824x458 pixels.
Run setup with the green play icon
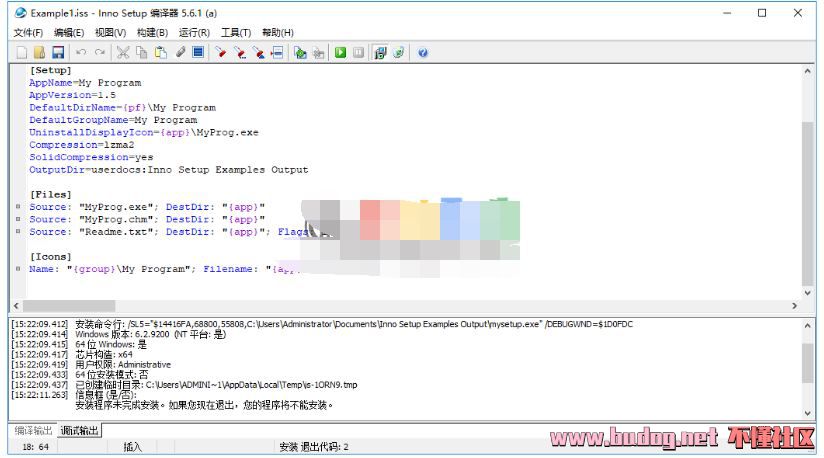point(340,52)
